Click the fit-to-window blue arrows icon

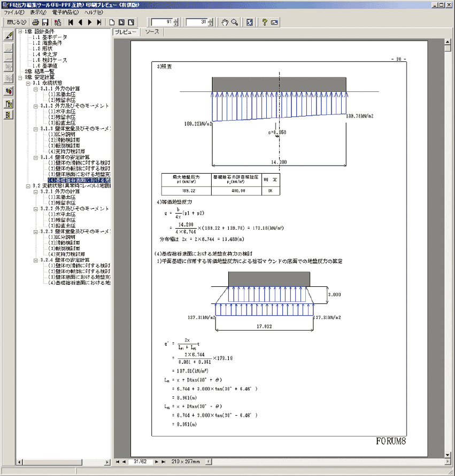250,22
